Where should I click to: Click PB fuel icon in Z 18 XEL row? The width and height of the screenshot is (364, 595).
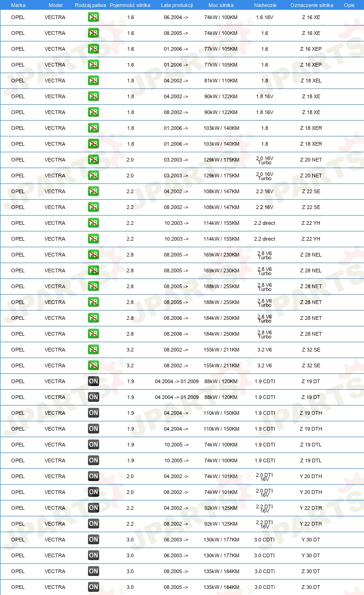pos(94,81)
